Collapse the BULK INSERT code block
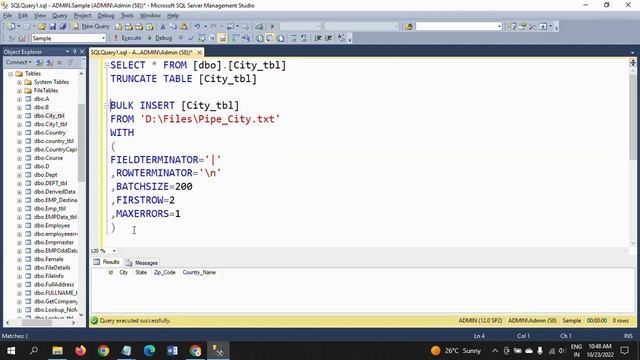 pyautogui.click(x=107, y=105)
